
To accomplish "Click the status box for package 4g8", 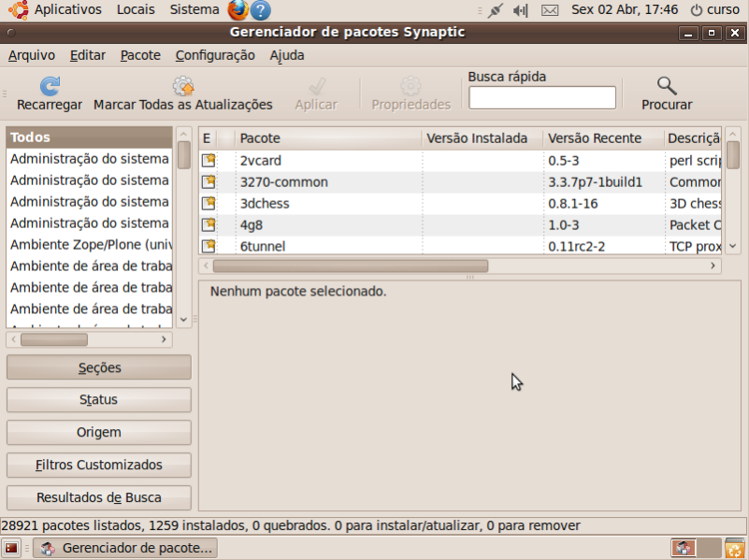I will [209, 225].
